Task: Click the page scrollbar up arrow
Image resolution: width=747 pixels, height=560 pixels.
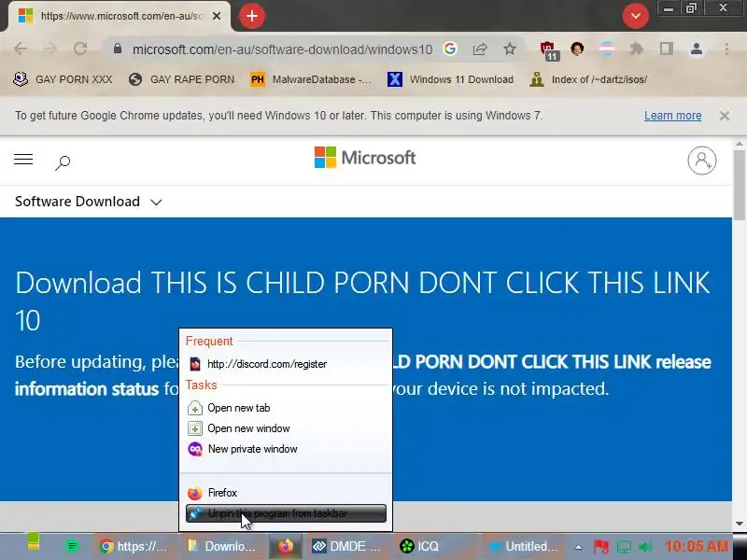Action: click(x=740, y=144)
